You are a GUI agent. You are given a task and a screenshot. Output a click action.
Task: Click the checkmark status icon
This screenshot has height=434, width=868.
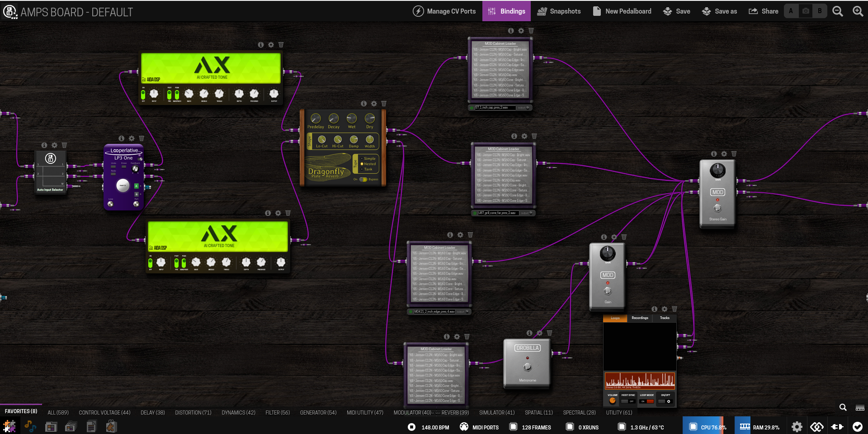(858, 427)
